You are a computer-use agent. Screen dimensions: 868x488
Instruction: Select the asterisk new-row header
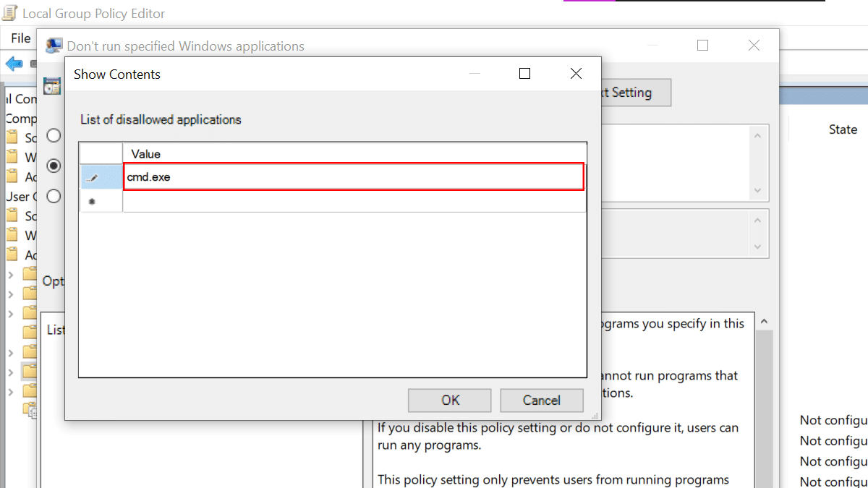point(101,201)
